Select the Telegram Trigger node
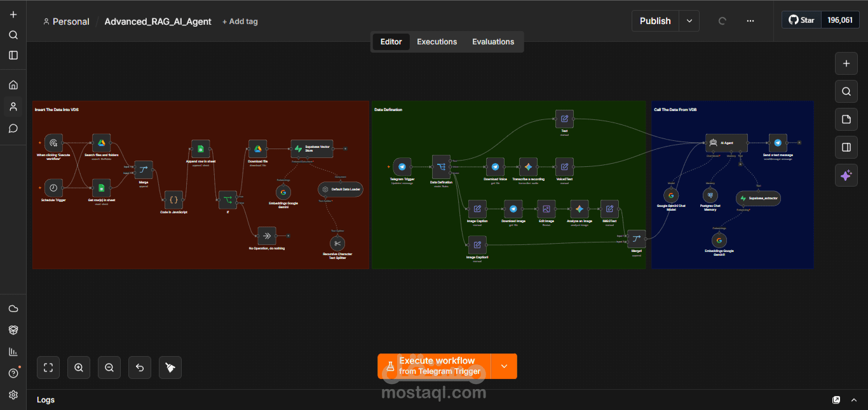The width and height of the screenshot is (868, 410). [x=402, y=167]
